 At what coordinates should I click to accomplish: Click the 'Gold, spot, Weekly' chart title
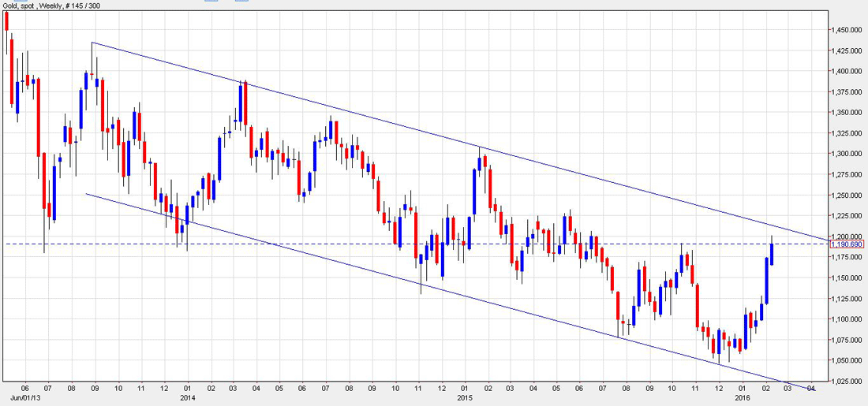click(40, 5)
